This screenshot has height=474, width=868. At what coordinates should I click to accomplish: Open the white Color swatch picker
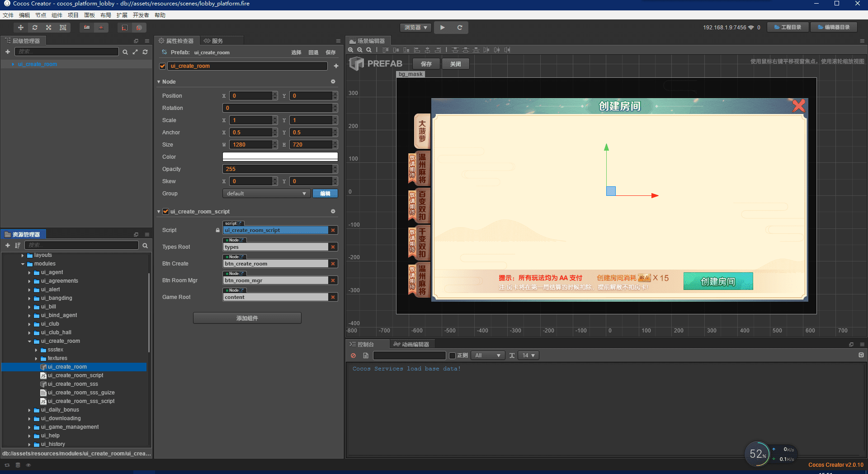(280, 156)
